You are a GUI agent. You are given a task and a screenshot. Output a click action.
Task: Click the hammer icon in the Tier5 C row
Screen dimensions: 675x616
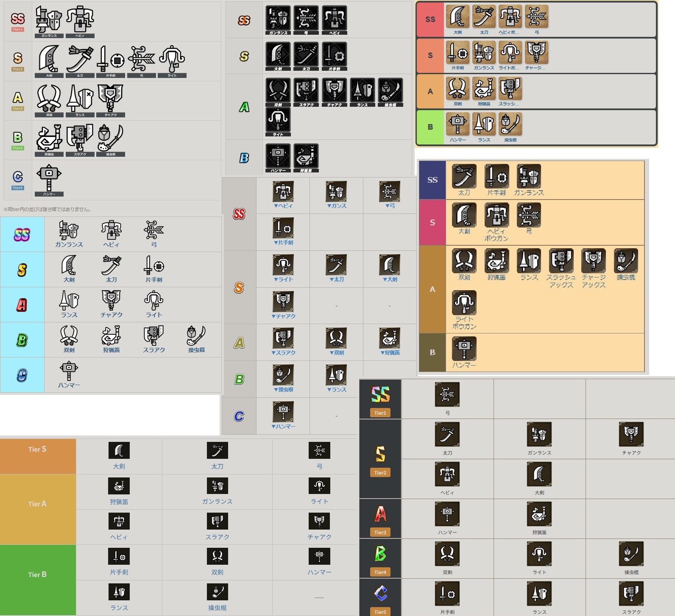click(49, 177)
